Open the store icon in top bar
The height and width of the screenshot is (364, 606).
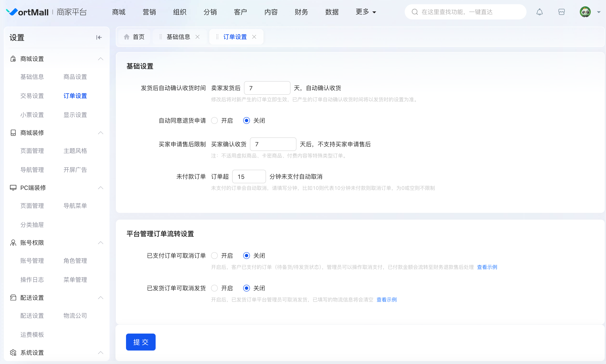[561, 12]
